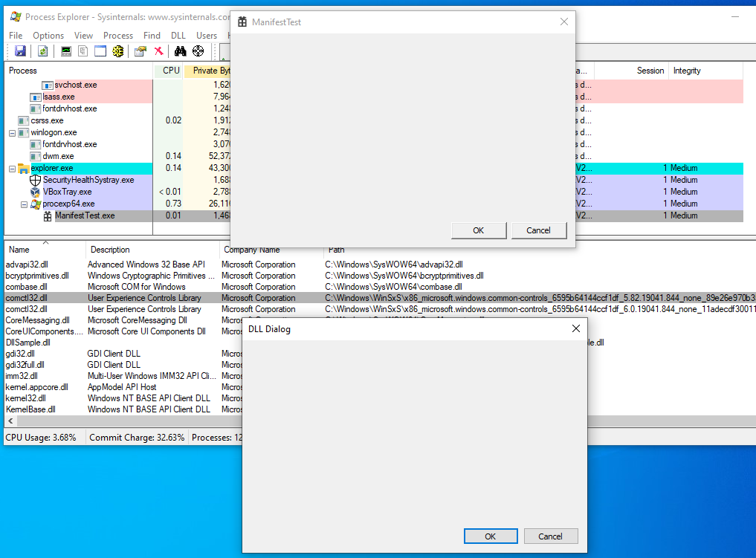Open the Users menu
Screen dimensions: 756x558
[x=207, y=36]
